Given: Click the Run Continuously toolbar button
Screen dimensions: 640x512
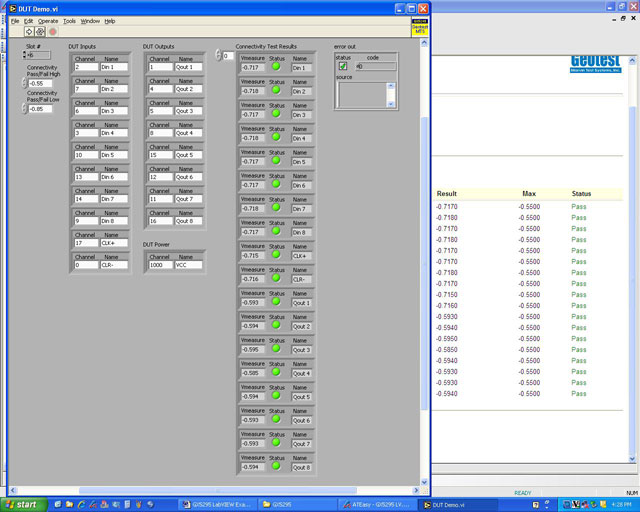Looking at the screenshot, I should [x=40, y=31].
